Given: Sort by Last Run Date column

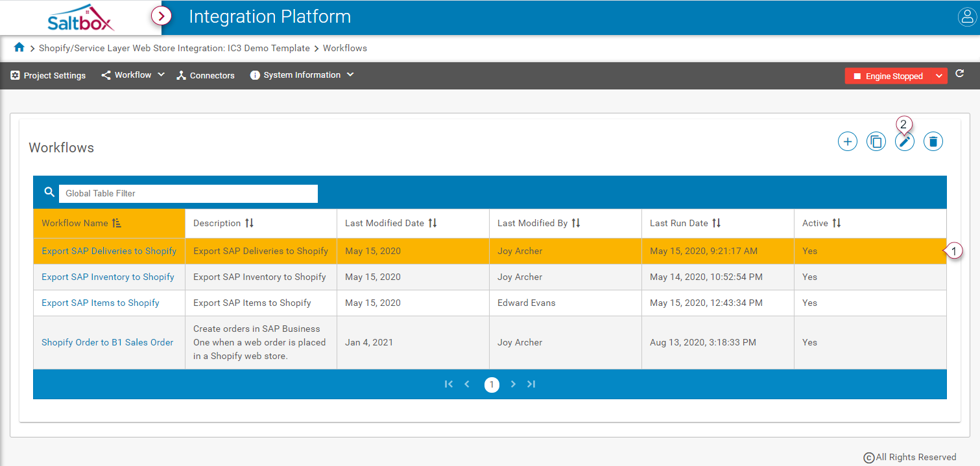Looking at the screenshot, I should click(718, 223).
